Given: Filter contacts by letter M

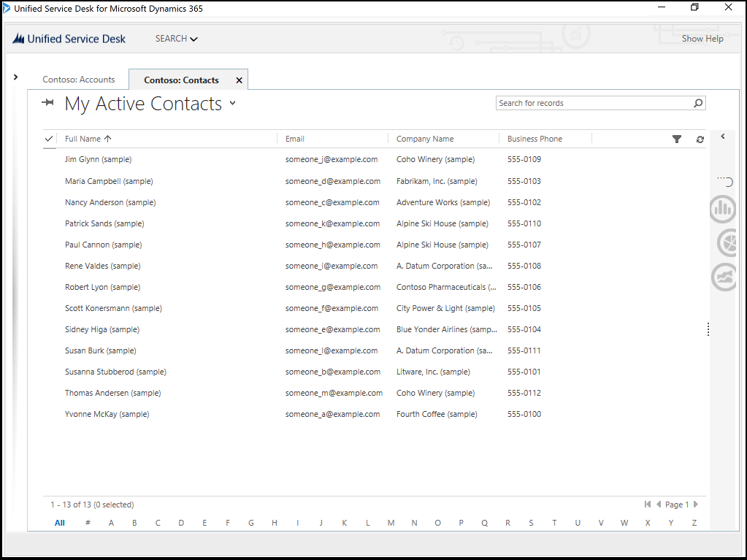Looking at the screenshot, I should pyautogui.click(x=391, y=522).
